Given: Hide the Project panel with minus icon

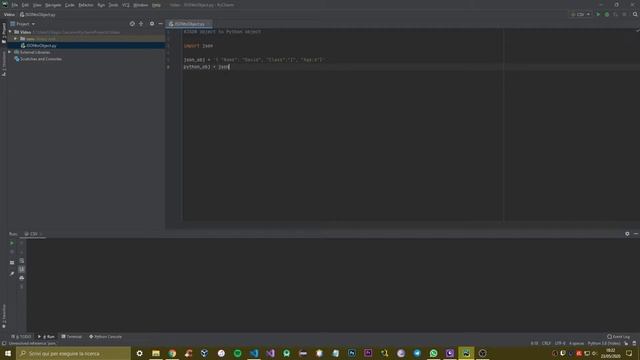Looking at the screenshot, I should coord(160,24).
